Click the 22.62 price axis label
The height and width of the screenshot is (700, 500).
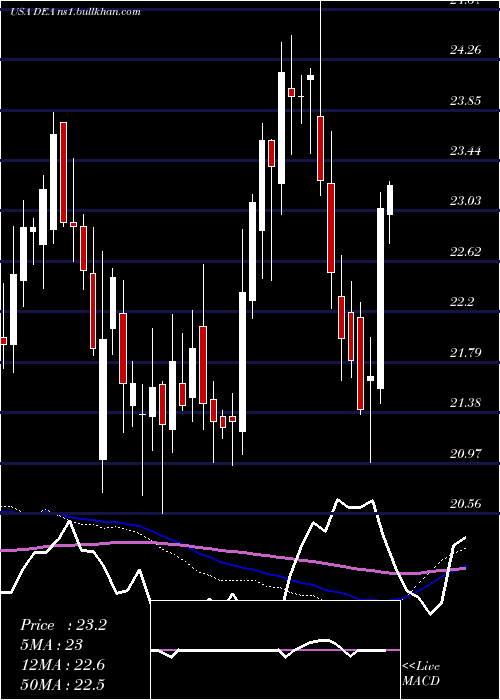(x=465, y=252)
